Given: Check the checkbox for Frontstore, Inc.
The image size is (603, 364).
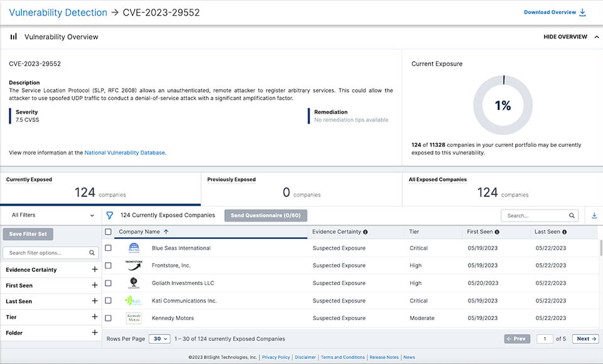Looking at the screenshot, I should tap(108, 265).
